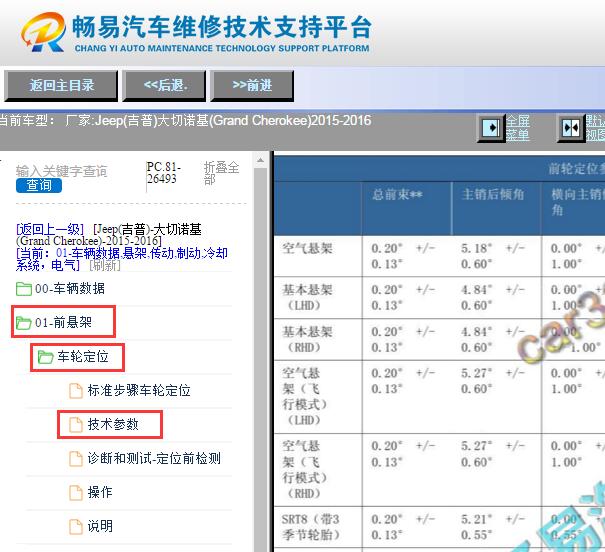Screen dimensions: 605x552
Task: Click the page icon beside 标准步骤车轮定位
Action: 76,391
